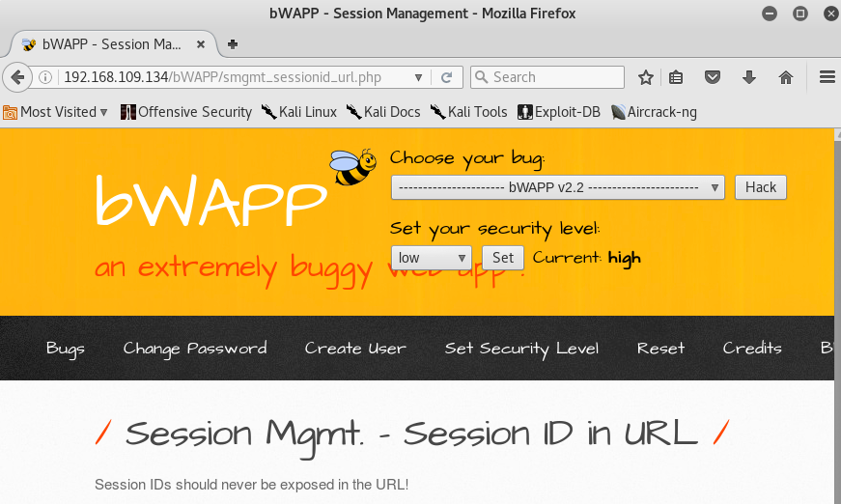The width and height of the screenshot is (841, 504).
Task: Open the Kali Linux bookmark
Action: coord(298,112)
